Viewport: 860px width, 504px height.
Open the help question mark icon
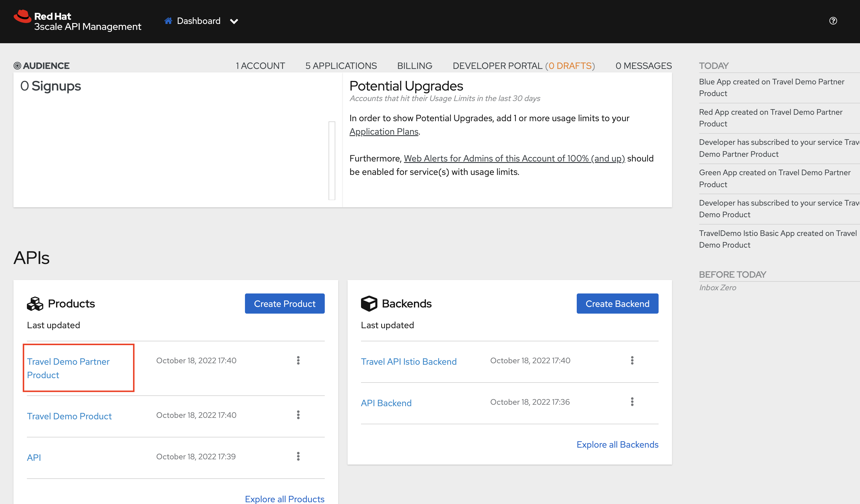coord(833,21)
